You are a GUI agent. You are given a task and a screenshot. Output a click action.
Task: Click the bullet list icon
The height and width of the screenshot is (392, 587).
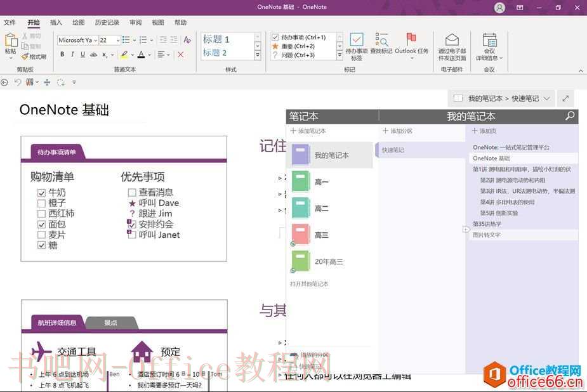(x=126, y=40)
